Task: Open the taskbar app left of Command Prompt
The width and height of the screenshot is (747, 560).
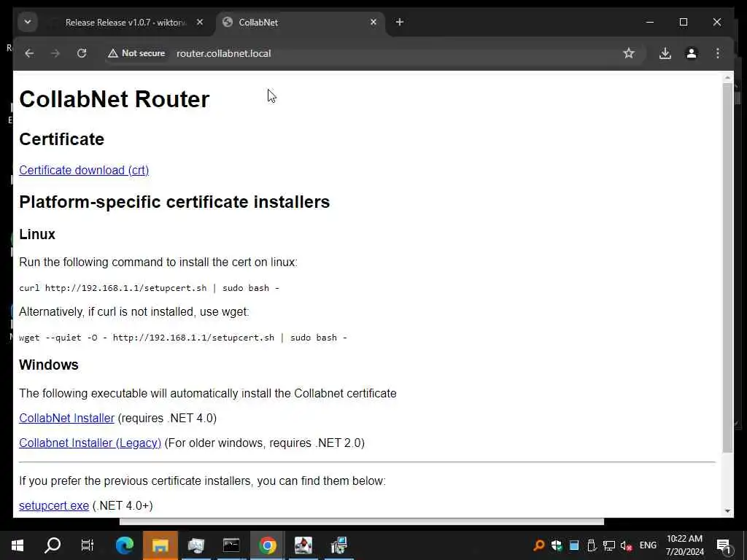Action: pos(196,545)
